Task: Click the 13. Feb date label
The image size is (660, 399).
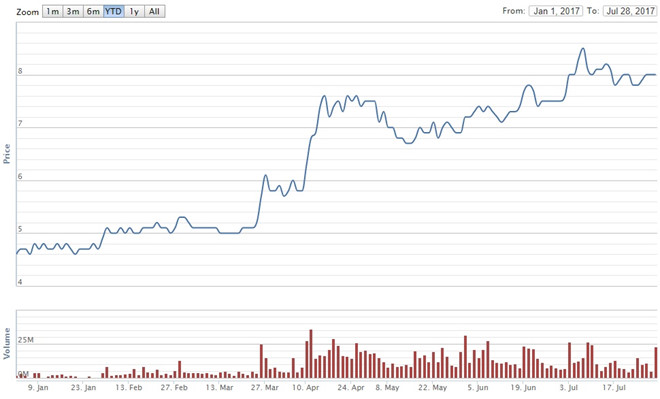Action: [129, 388]
